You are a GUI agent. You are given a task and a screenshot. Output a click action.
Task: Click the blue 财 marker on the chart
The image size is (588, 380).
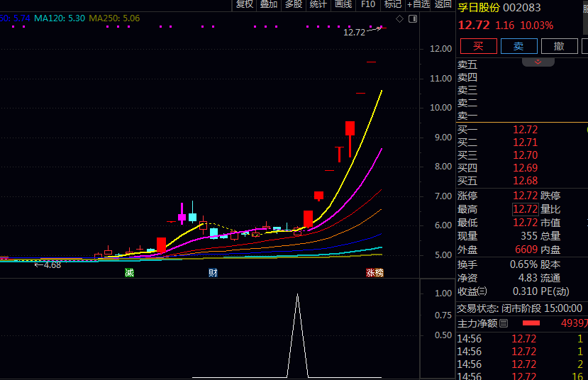pyautogui.click(x=213, y=272)
